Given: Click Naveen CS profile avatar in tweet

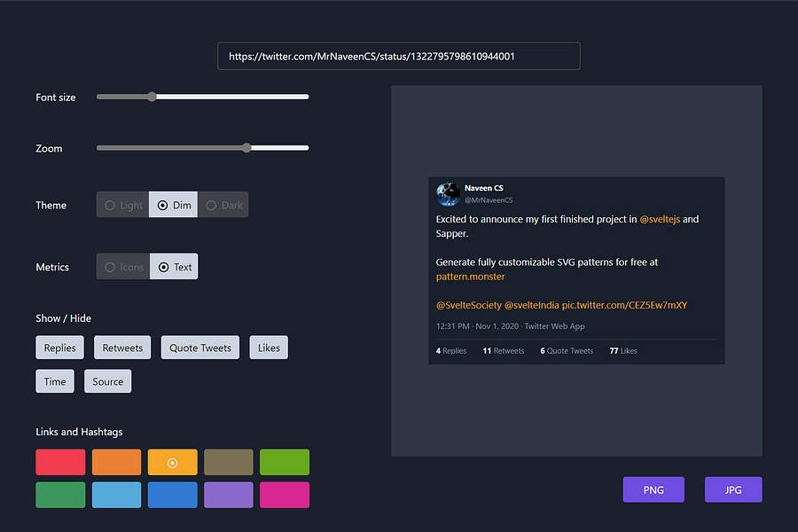Looking at the screenshot, I should pos(449,194).
